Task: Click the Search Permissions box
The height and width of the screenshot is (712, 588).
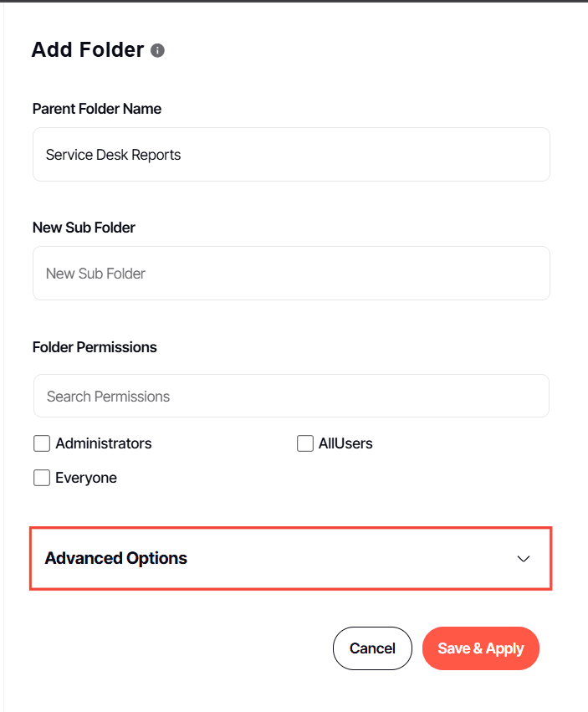Action: coord(291,397)
